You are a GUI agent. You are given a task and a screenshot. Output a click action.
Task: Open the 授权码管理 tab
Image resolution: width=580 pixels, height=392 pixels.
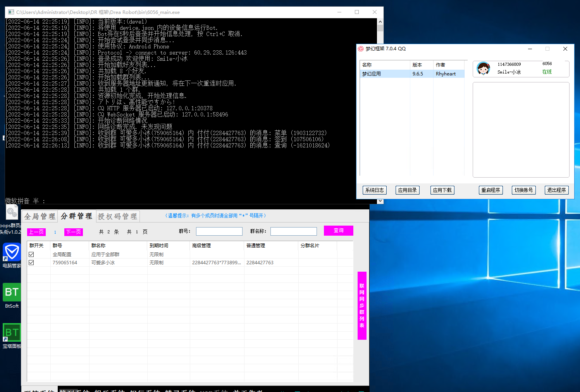coord(117,216)
